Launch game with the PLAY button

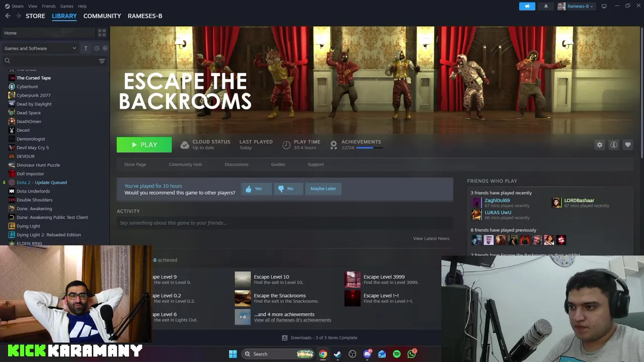[x=144, y=145]
